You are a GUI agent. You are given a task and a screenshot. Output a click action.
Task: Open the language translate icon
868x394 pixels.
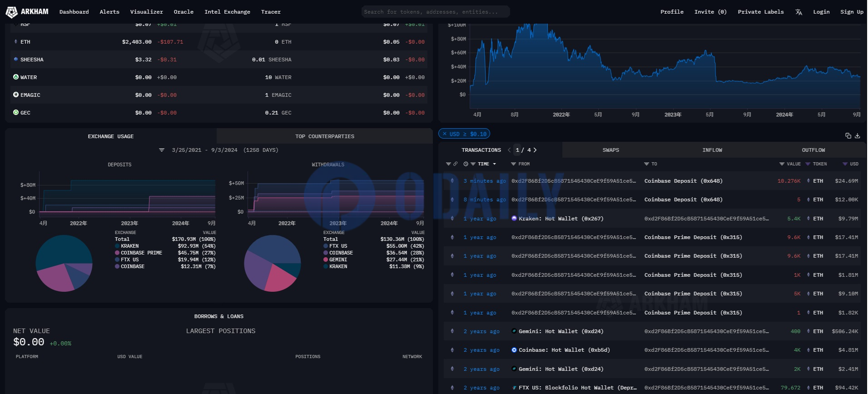point(799,12)
